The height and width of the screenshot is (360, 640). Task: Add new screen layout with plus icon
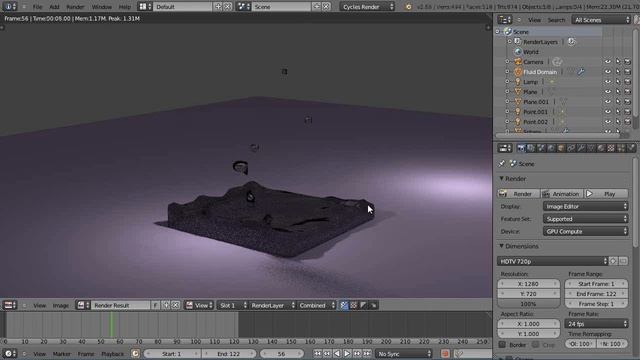pos(218,7)
